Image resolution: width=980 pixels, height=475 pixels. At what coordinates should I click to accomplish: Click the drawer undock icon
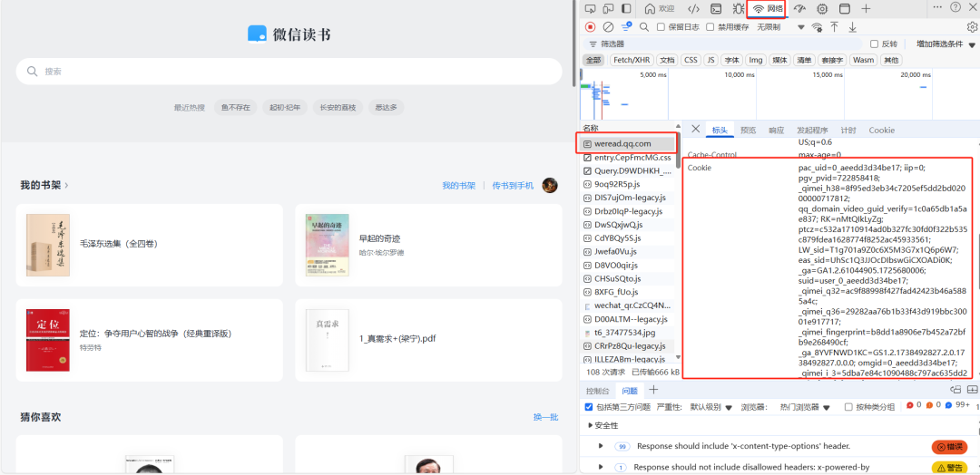point(955,390)
